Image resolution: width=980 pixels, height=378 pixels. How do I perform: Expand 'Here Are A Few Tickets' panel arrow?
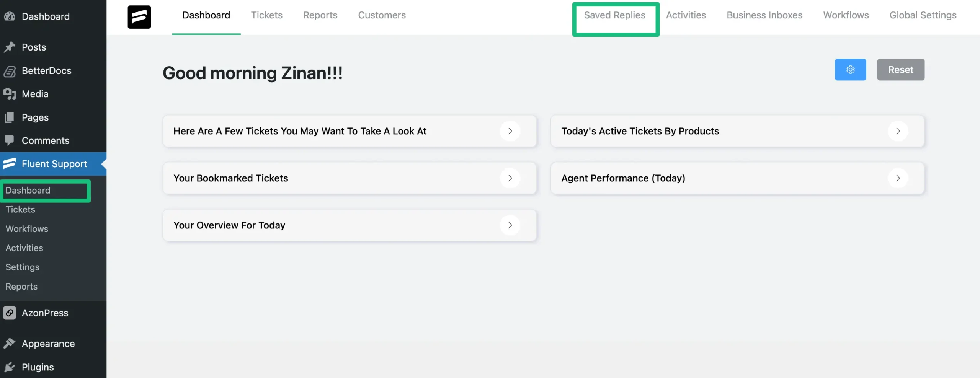click(510, 131)
